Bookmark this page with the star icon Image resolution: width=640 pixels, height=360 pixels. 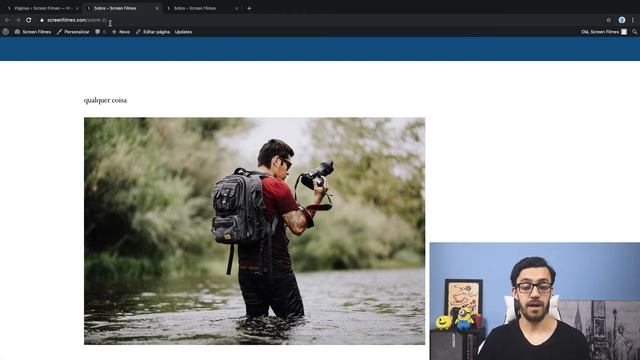(x=609, y=20)
